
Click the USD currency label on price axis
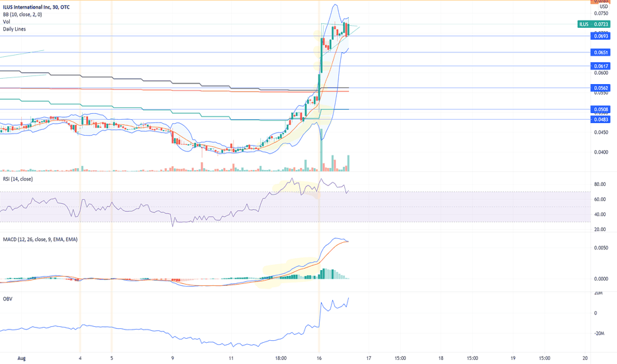tap(604, 7)
